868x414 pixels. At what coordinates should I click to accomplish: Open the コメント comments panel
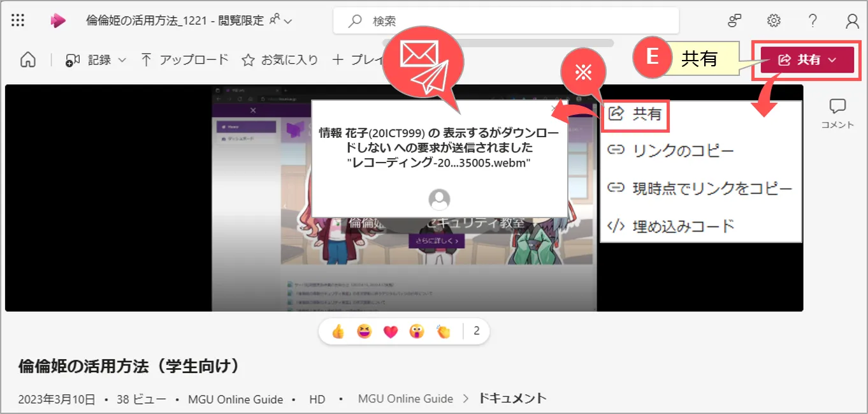837,114
